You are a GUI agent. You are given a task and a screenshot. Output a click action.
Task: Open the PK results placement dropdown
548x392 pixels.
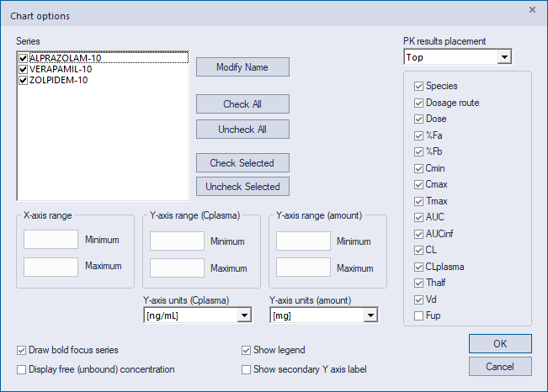(x=505, y=57)
